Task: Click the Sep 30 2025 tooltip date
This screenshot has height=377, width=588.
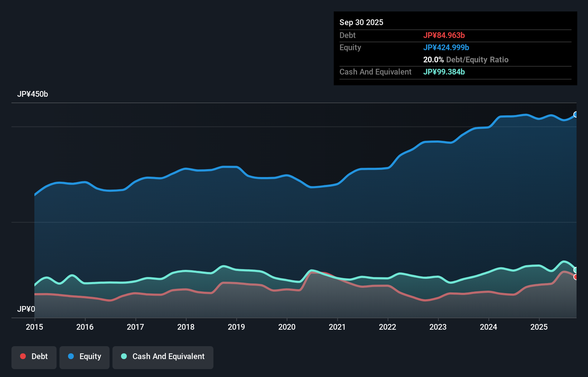Action: tap(361, 22)
